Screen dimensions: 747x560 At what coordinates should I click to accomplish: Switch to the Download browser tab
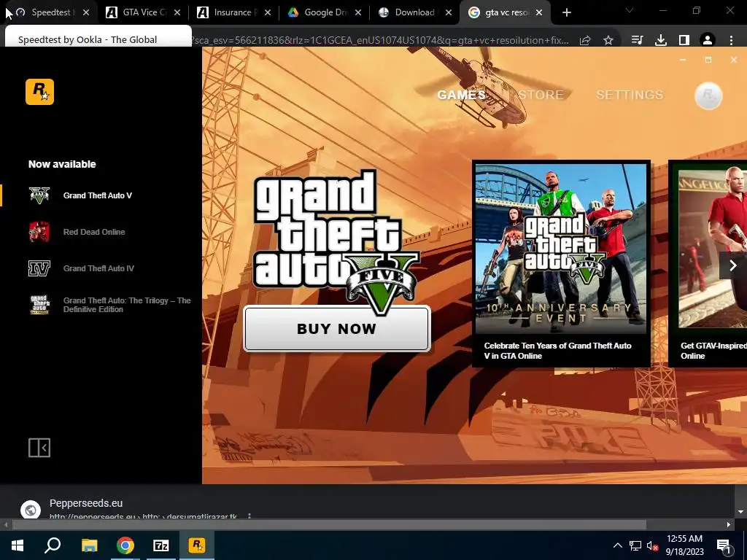pyautogui.click(x=414, y=12)
